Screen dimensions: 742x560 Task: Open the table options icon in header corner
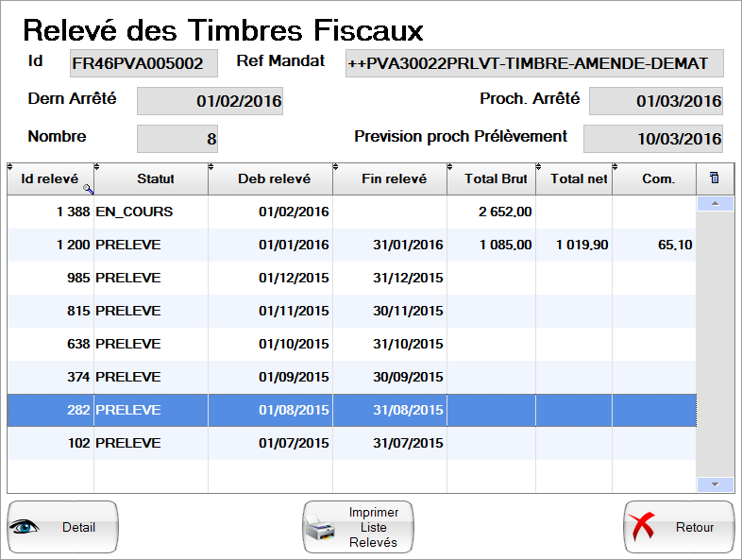pos(714,178)
